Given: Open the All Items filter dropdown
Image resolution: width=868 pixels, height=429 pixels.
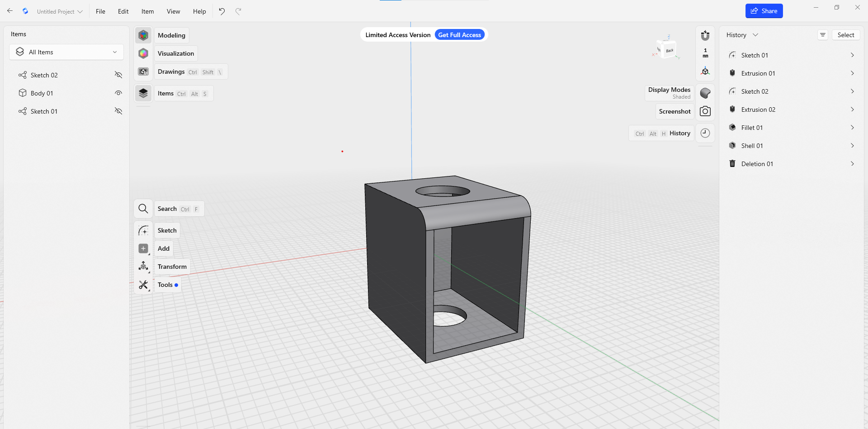Looking at the screenshot, I should pyautogui.click(x=66, y=52).
